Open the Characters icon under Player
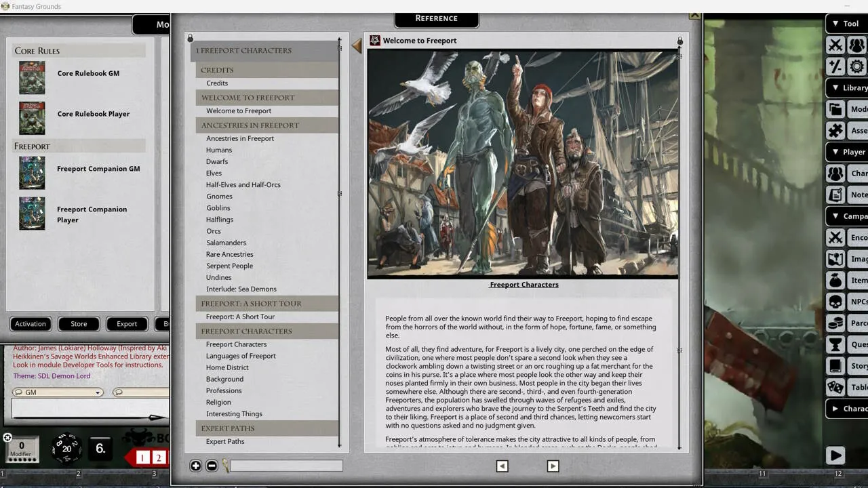The image size is (868, 488). click(x=835, y=173)
